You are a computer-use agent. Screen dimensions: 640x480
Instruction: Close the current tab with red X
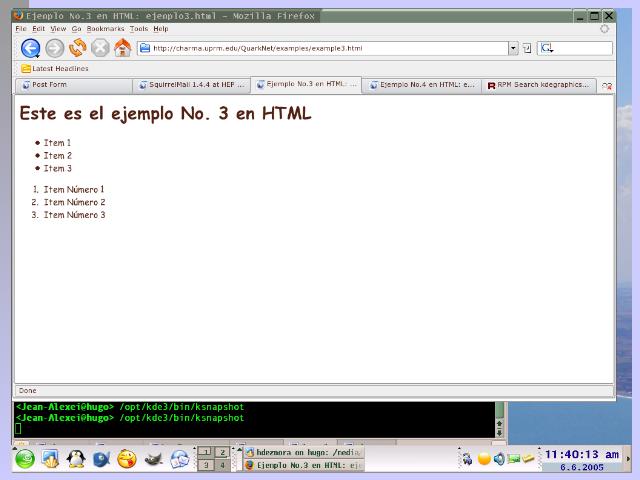[606, 86]
